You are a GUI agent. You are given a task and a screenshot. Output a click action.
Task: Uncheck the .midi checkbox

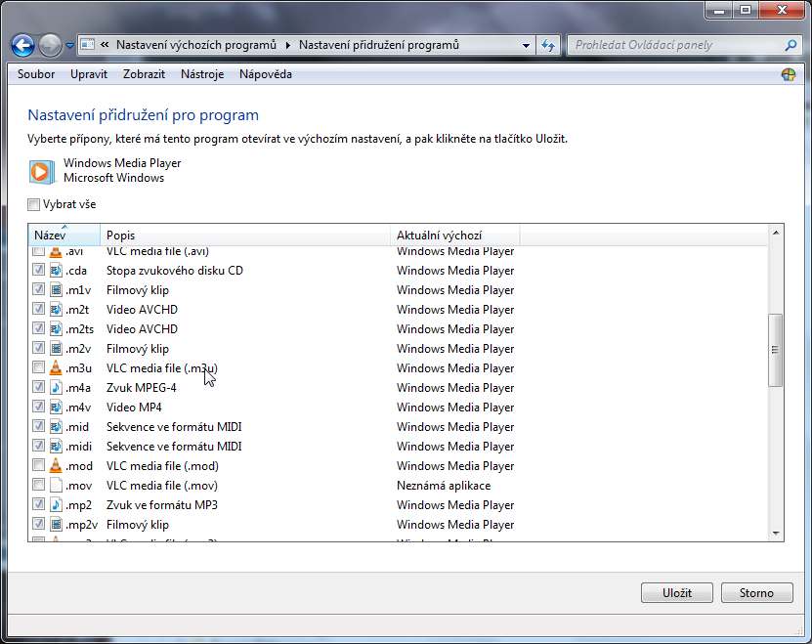tap(38, 446)
